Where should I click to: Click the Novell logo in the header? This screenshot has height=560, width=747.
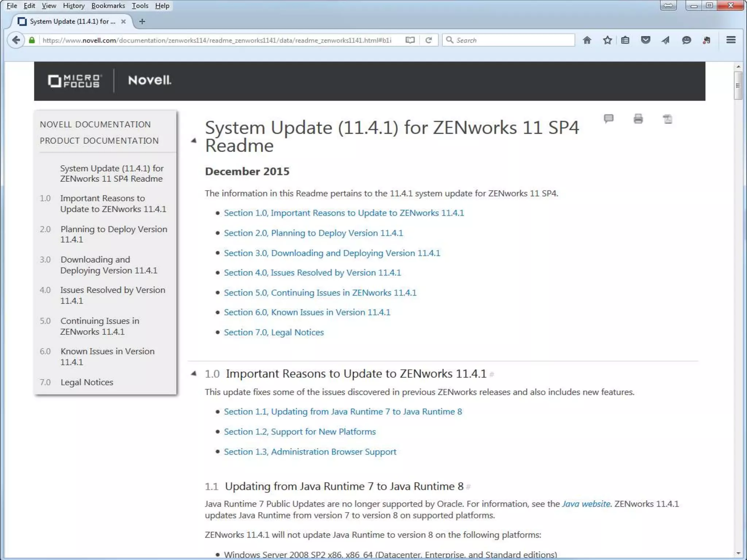[x=150, y=80]
